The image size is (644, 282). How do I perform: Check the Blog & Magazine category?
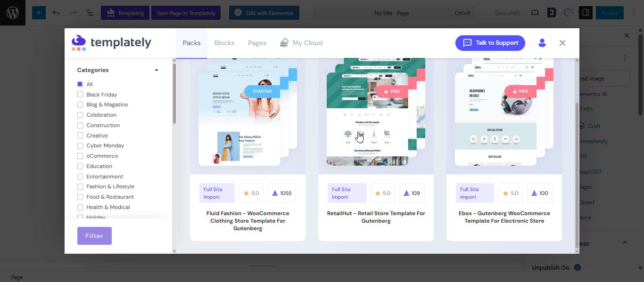point(80,105)
